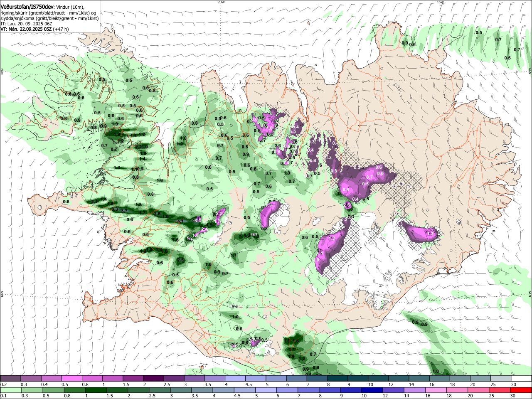Pick the bright magenta 0.5–0.8 swatch in the top legend row

pyautogui.click(x=71, y=378)
